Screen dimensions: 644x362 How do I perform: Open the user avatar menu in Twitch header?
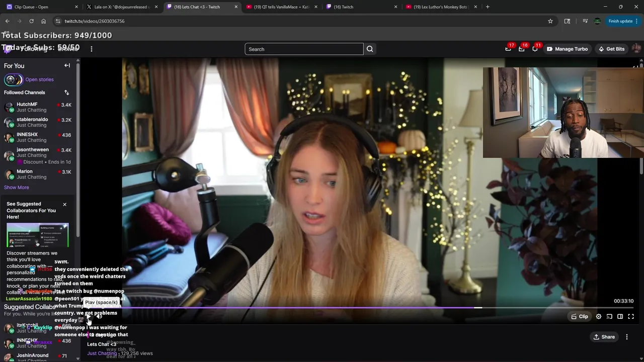(636, 49)
